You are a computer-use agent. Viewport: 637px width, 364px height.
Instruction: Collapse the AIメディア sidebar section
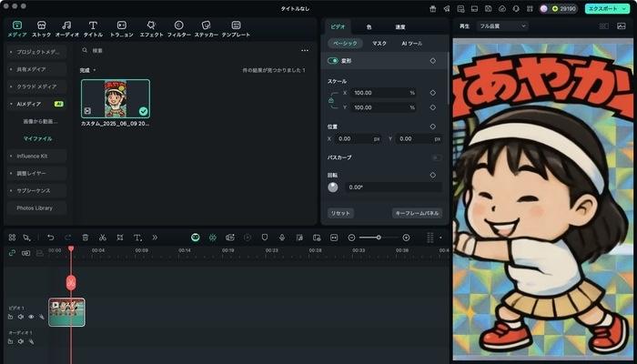(x=37, y=104)
